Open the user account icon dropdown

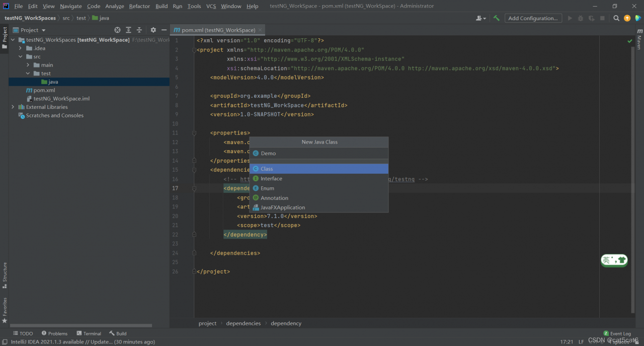point(481,18)
